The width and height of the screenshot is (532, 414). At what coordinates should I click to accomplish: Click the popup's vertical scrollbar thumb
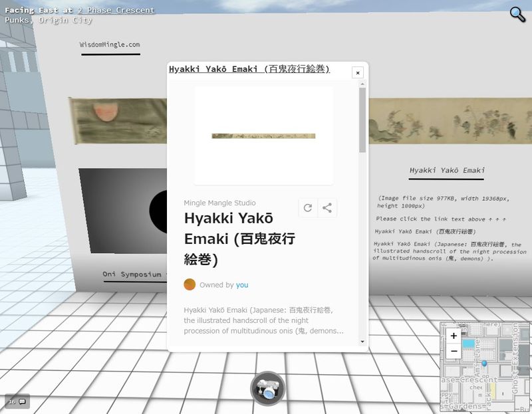point(362,120)
